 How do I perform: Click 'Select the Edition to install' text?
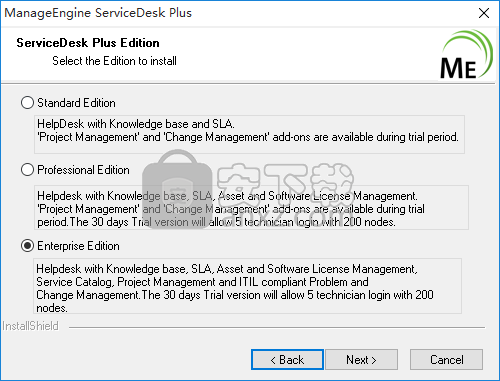(114, 61)
